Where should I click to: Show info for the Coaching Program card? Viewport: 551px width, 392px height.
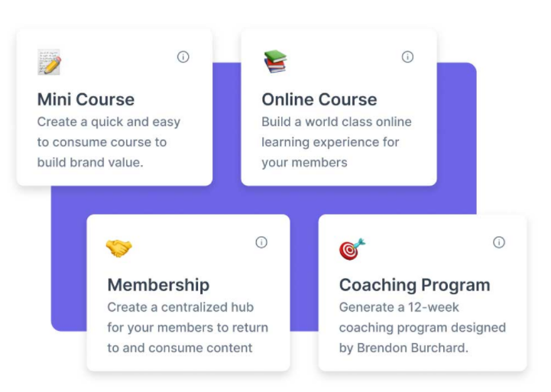click(499, 242)
